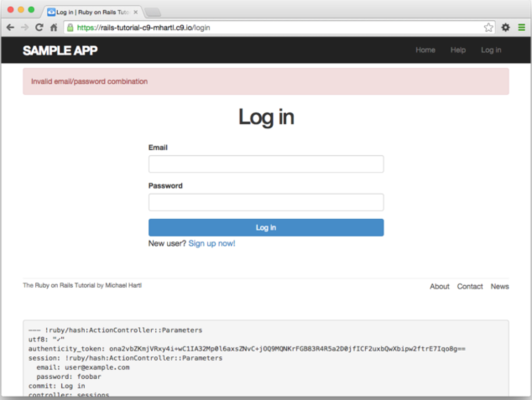The width and height of the screenshot is (532, 400).
Task: Click the HTTPS padlock icon
Action: click(x=70, y=27)
